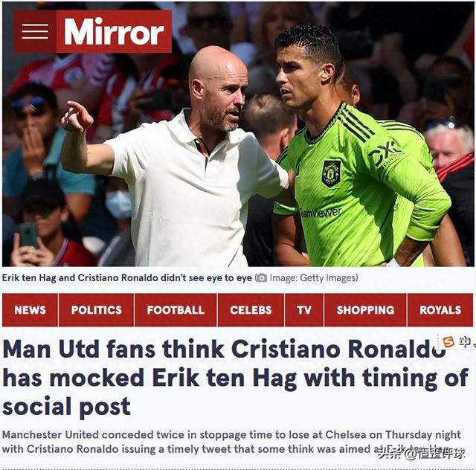Image resolution: width=476 pixels, height=470 pixels.
Task: Click the photo caption about Erik ten Hag
Action: tap(127, 278)
